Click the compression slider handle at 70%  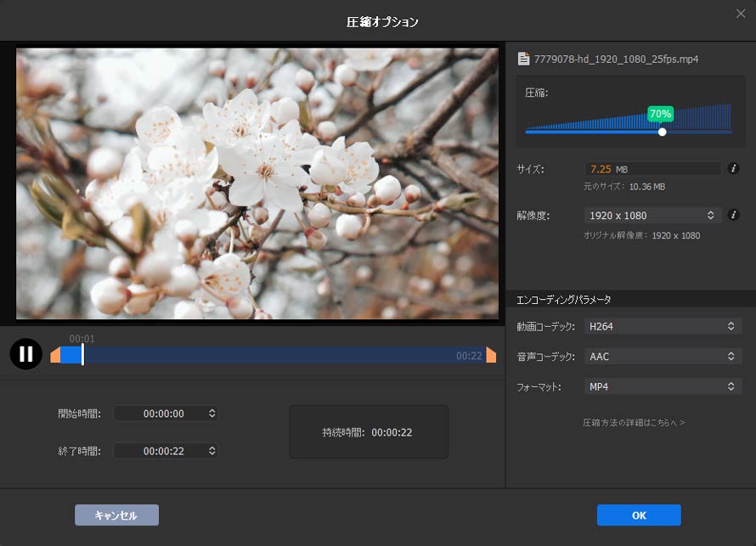662,132
